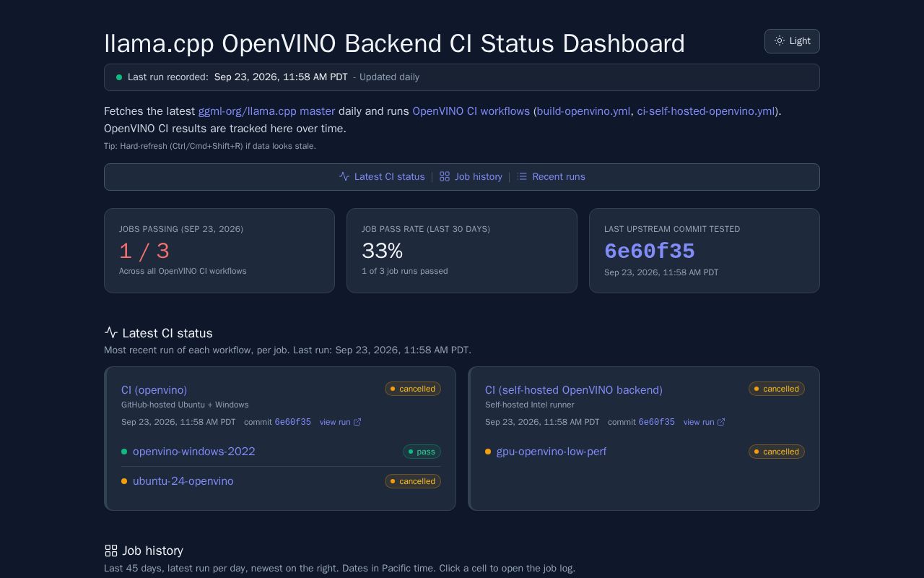This screenshot has height=578, width=924.
Task: Click the grid icon in the Job history heading
Action: [111, 551]
